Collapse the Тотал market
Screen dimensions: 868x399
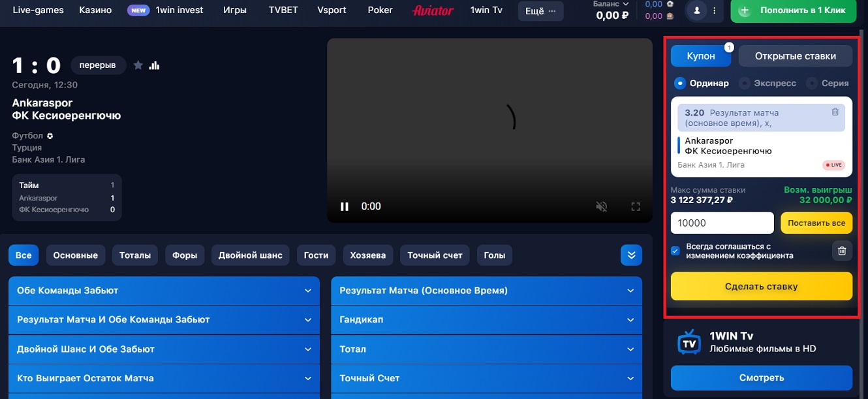click(487, 349)
